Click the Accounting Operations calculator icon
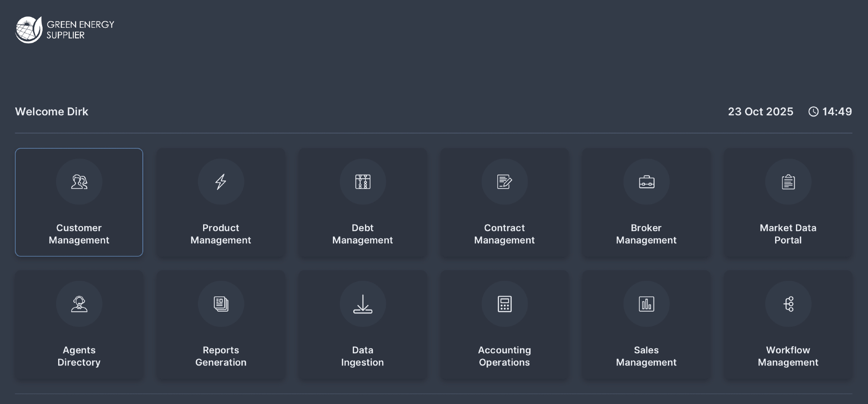 (504, 304)
